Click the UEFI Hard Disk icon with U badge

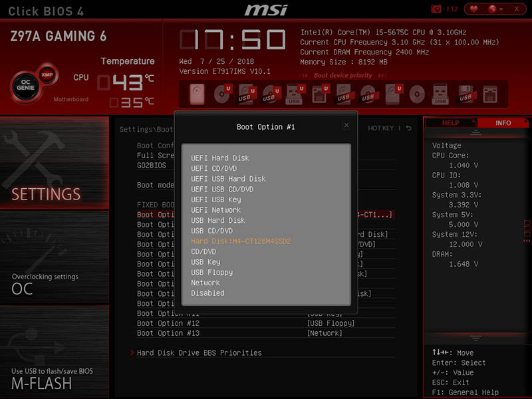click(393, 94)
